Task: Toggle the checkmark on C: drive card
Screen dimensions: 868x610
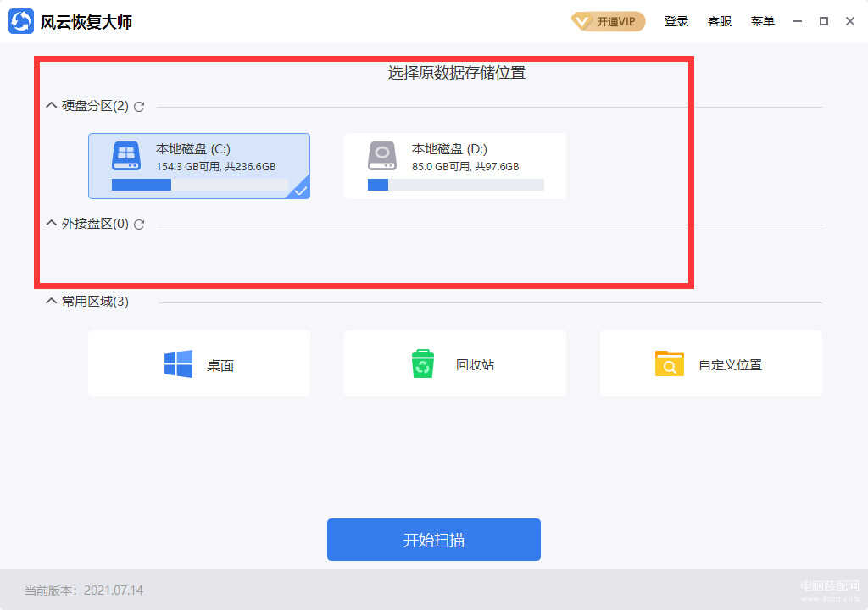Action: tap(301, 191)
